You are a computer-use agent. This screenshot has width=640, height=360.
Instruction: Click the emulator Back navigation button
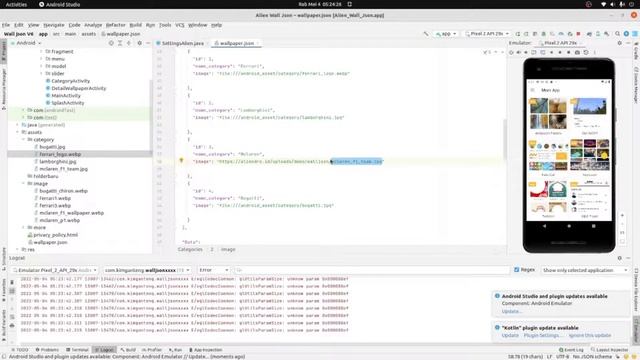pyautogui.click(x=544, y=226)
